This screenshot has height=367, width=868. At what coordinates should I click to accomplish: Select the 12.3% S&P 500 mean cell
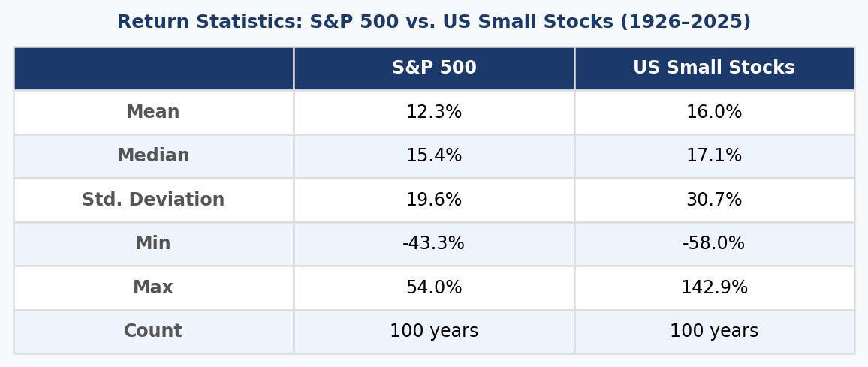(x=434, y=113)
